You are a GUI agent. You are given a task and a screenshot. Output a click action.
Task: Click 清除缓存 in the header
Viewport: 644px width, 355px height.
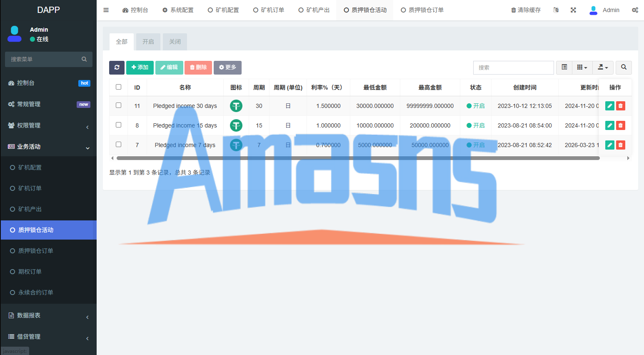(x=526, y=10)
